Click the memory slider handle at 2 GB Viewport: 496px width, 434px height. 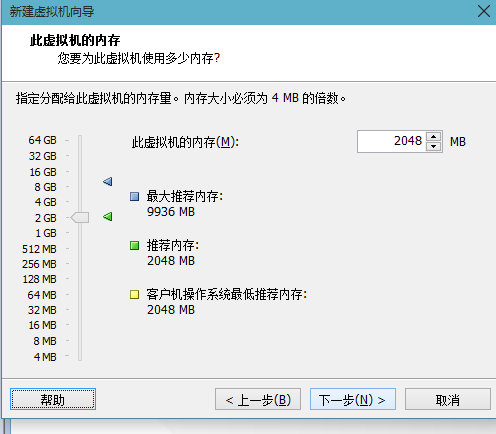[x=80, y=217]
